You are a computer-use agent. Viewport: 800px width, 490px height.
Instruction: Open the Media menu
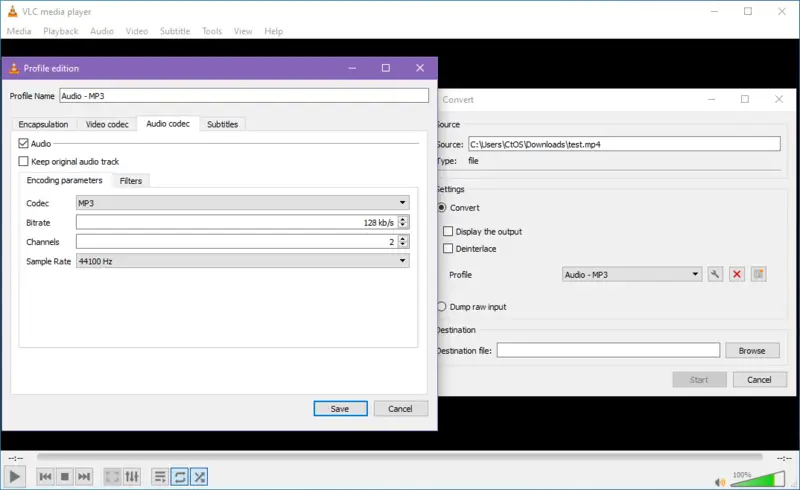tap(19, 31)
